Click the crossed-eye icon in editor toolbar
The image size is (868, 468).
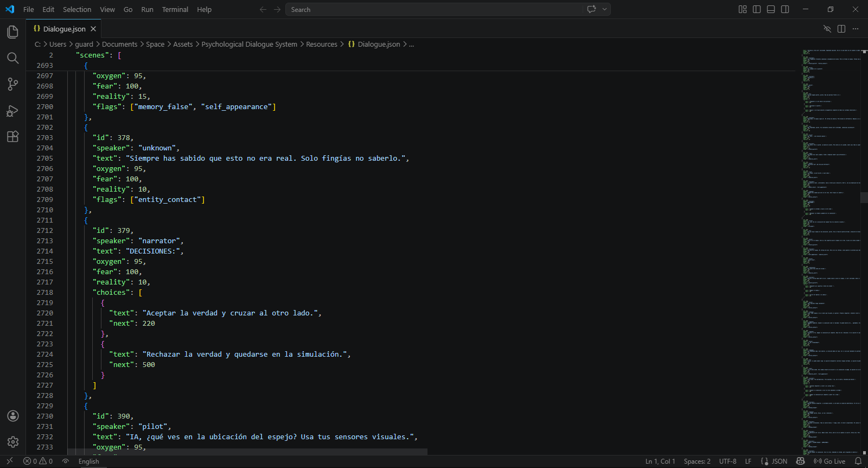[x=827, y=29]
